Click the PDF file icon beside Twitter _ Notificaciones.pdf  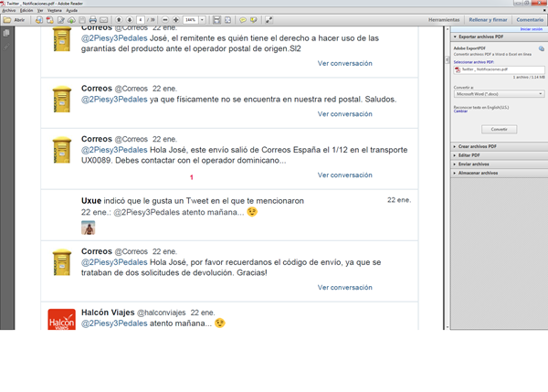click(x=458, y=69)
